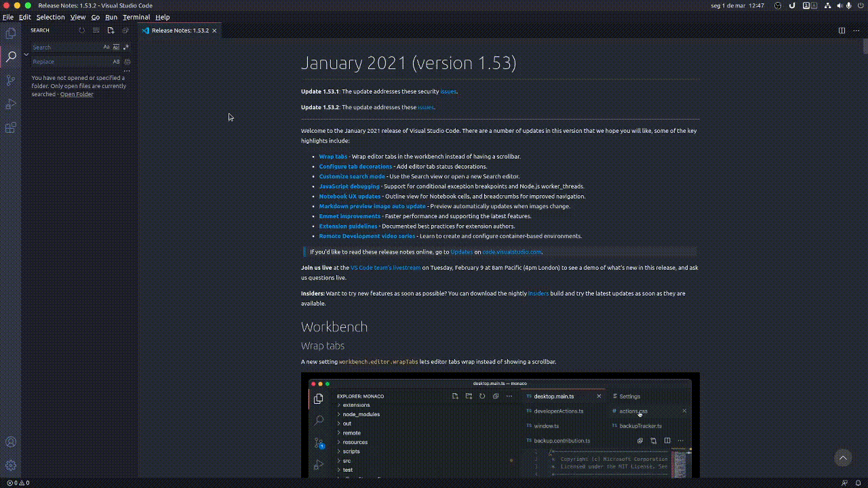This screenshot has height=488, width=868.
Task: Expand the Replace field with the chevron
Action: coord(26,54)
